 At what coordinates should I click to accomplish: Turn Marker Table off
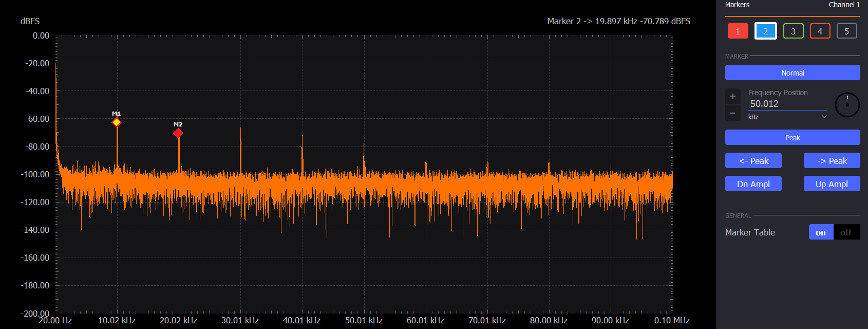(x=846, y=232)
